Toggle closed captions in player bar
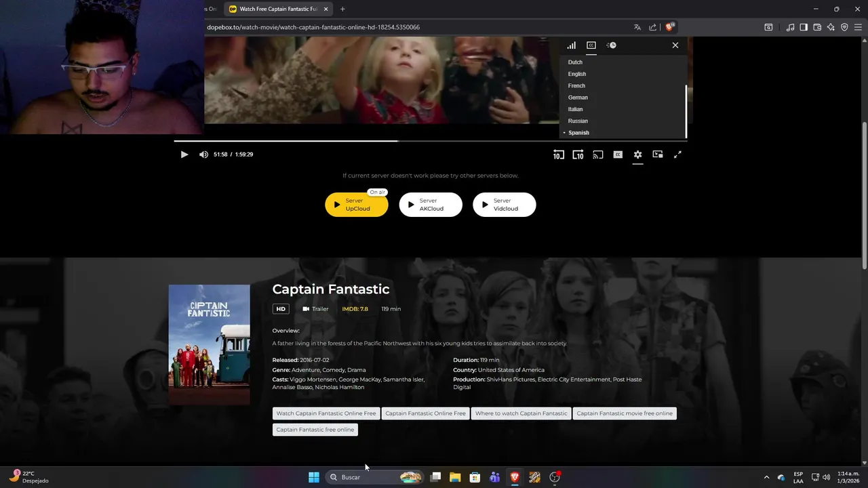The height and width of the screenshot is (488, 868). click(618, 155)
